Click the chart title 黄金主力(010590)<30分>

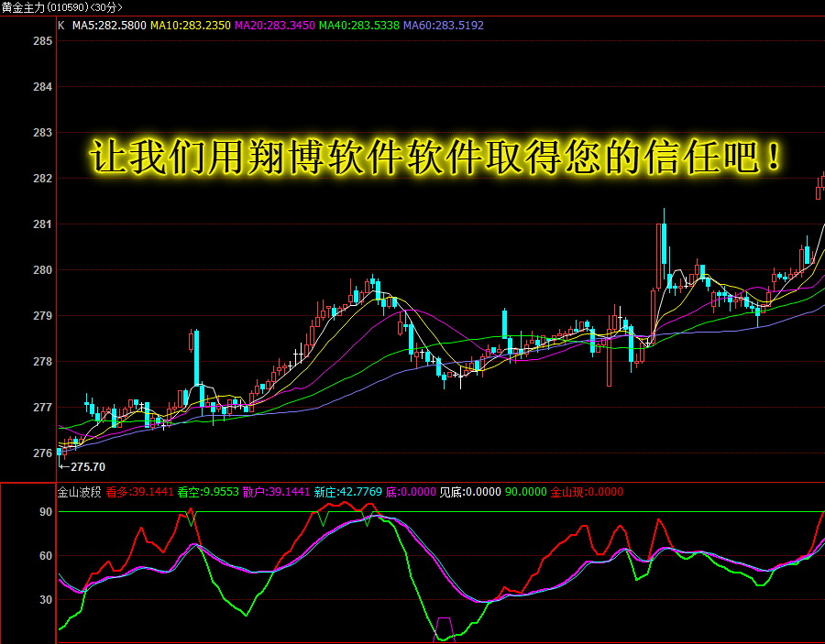click(62, 7)
